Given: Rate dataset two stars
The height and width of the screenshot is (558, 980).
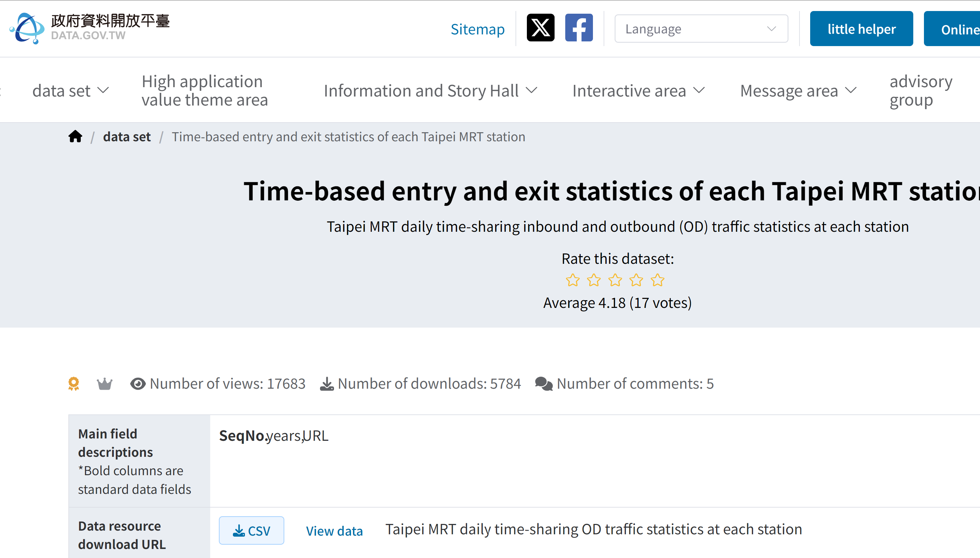Looking at the screenshot, I should [594, 280].
